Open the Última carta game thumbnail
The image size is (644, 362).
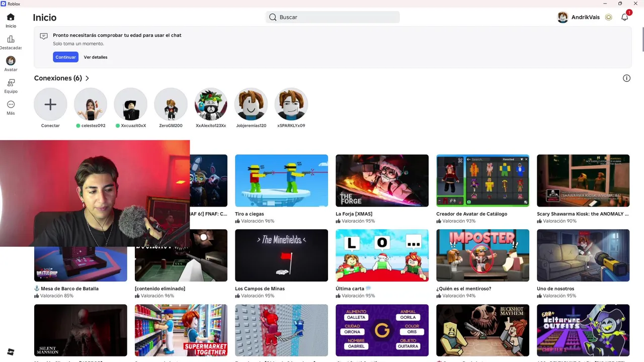coord(382,255)
